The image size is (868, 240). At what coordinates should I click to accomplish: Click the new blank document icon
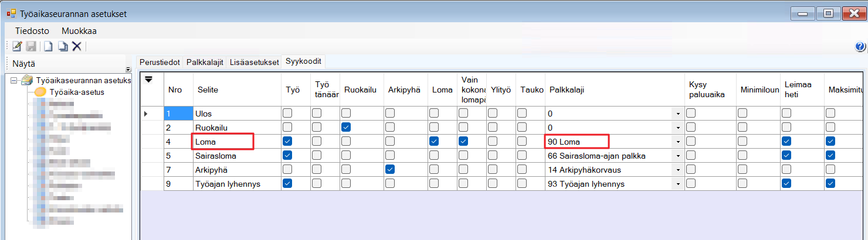[49, 46]
